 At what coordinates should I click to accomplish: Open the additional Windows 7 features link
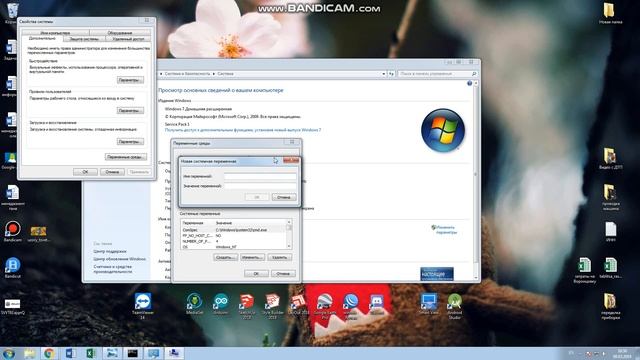tap(243, 130)
